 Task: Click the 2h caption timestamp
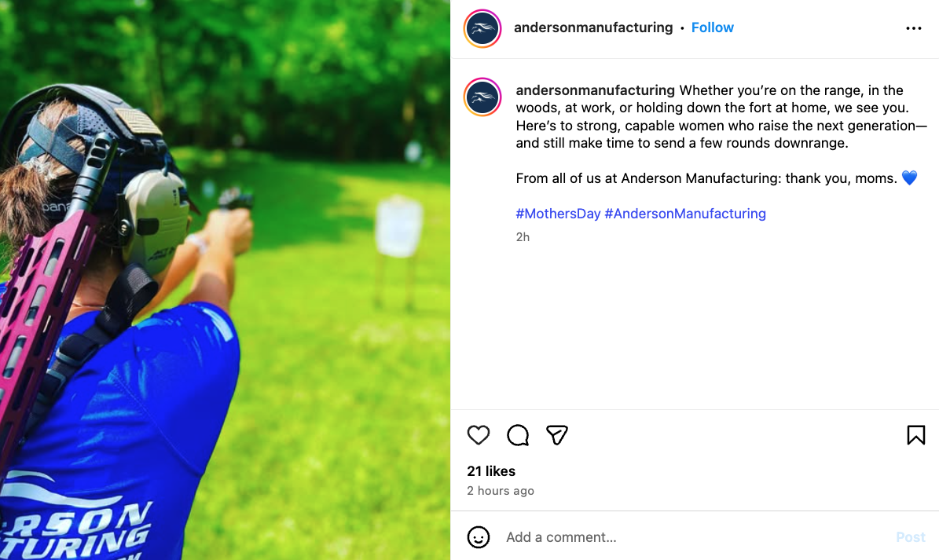[x=523, y=237]
